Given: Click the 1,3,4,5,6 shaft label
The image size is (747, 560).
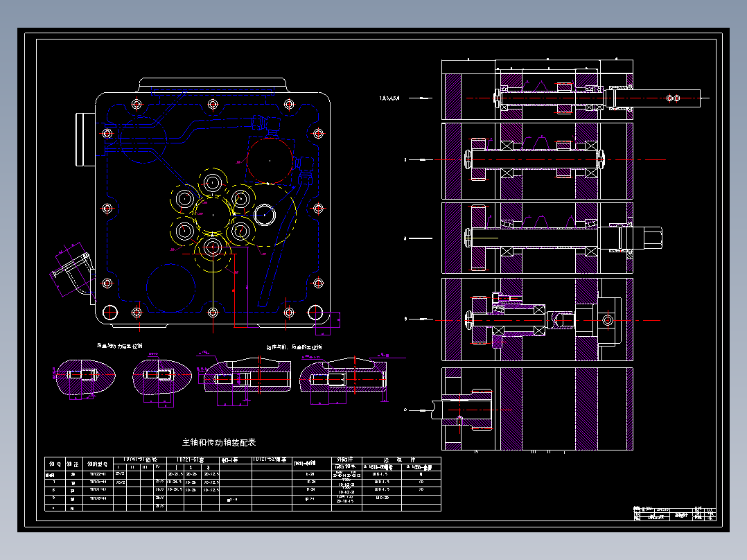Looking at the screenshot, I should click(x=389, y=98).
